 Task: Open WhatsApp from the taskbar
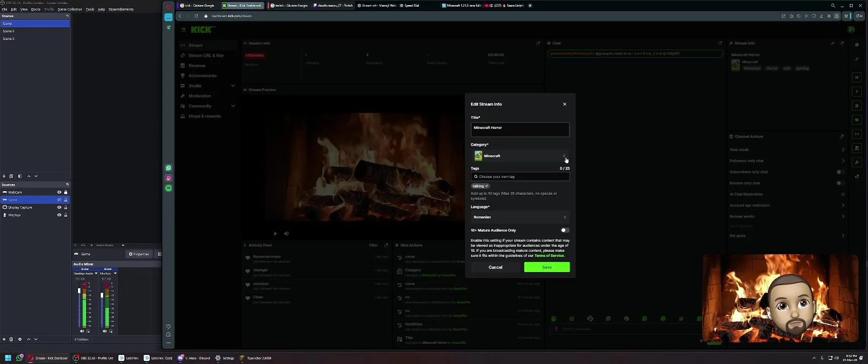tap(20, 358)
